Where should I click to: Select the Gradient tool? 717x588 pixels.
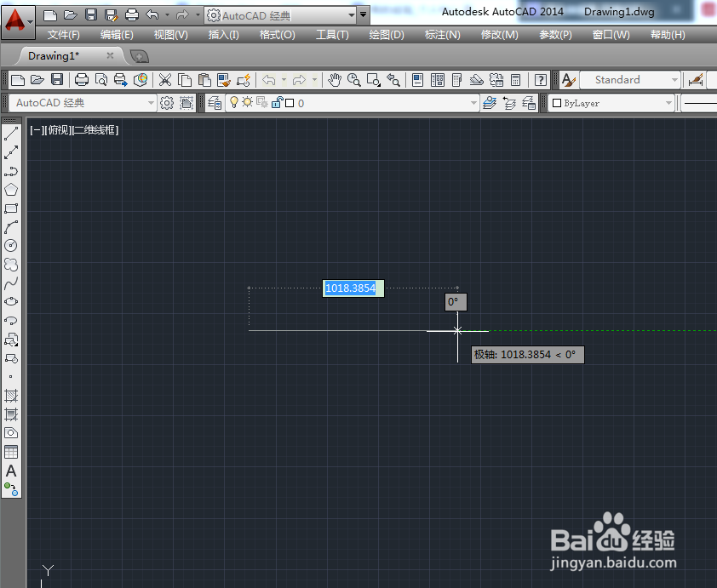(x=11, y=414)
